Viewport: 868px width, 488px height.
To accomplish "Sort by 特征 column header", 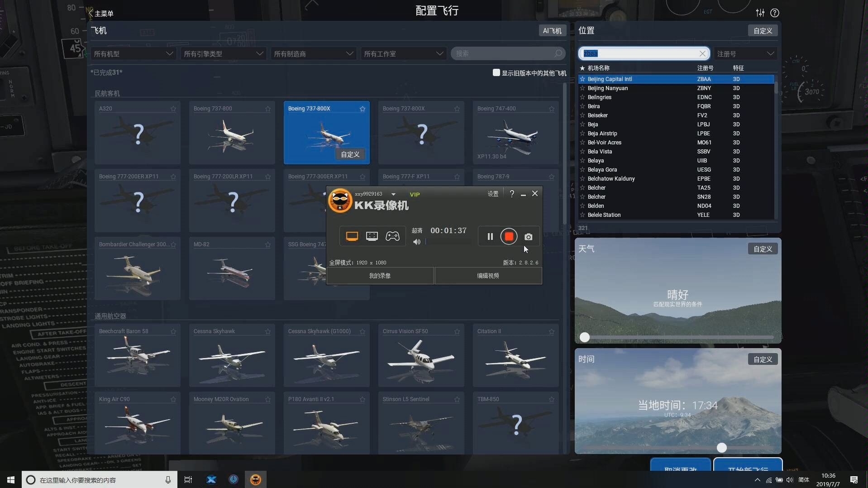I will pyautogui.click(x=738, y=68).
